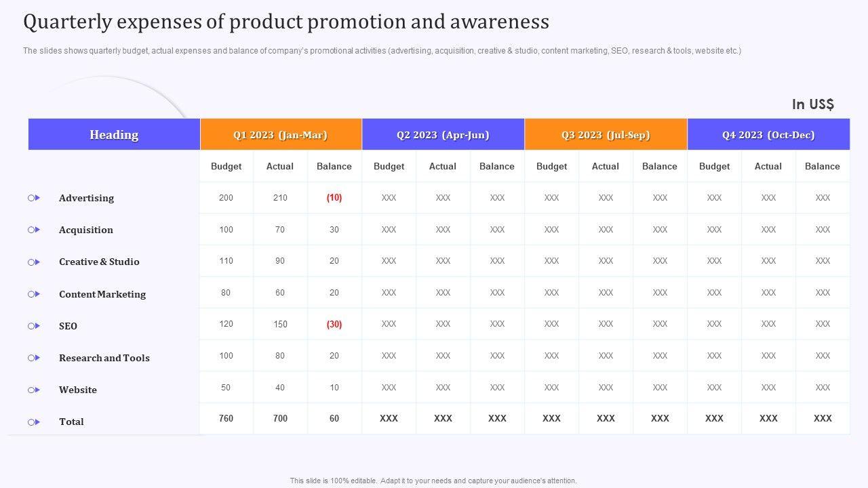Click the bullet icon beside Acquisition
The height and width of the screenshot is (488, 868).
point(34,230)
